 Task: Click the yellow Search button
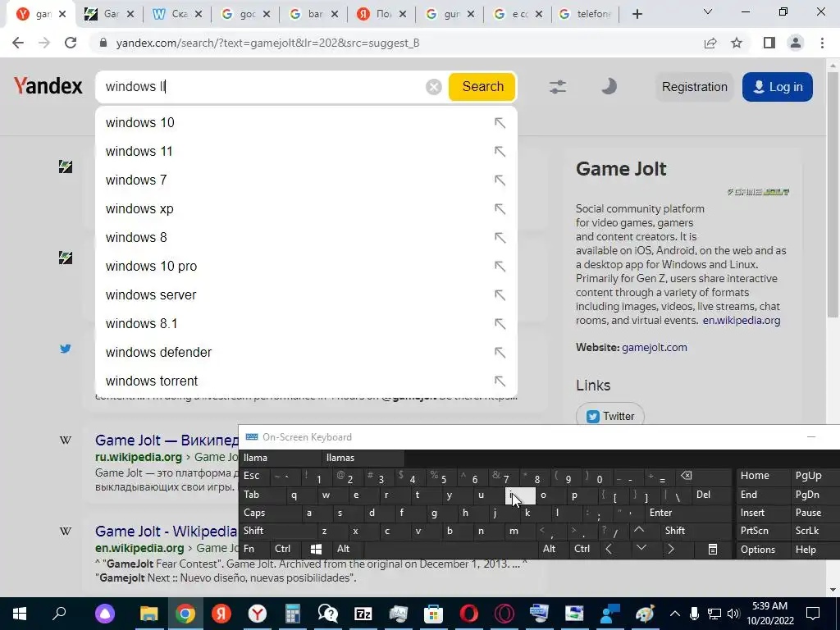pos(482,87)
